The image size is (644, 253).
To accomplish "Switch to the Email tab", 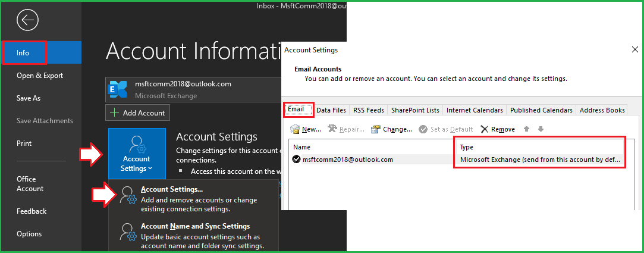I will pos(299,110).
